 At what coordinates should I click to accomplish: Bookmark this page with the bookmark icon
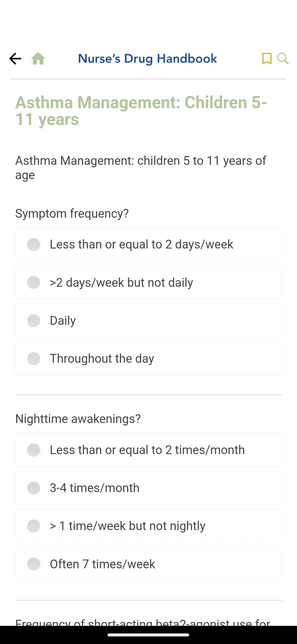(x=267, y=59)
